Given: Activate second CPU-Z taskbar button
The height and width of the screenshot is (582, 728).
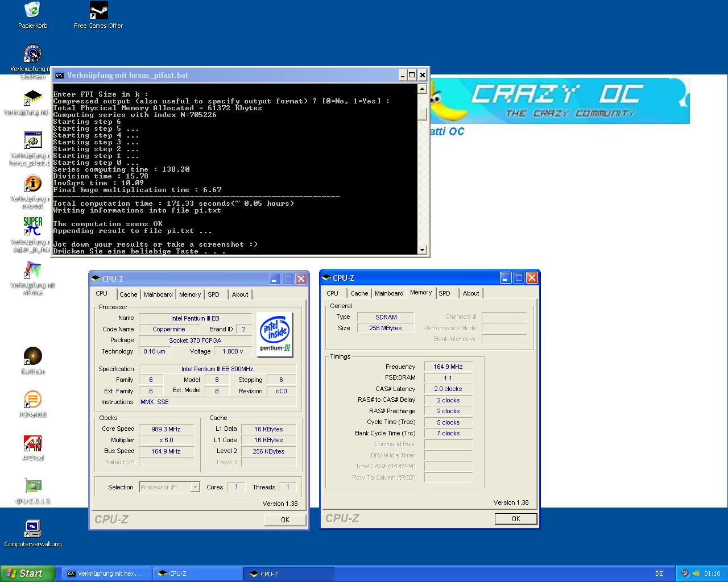Looking at the screenshot, I should (x=289, y=573).
